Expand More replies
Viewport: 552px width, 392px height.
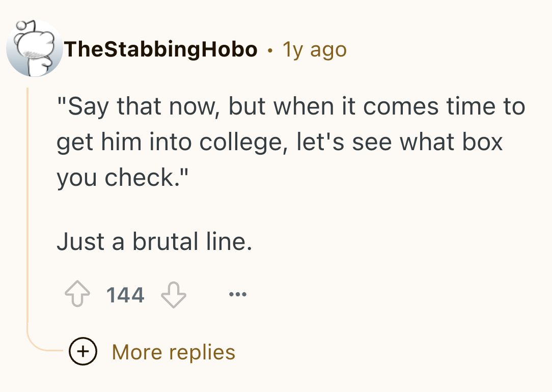pos(173,352)
